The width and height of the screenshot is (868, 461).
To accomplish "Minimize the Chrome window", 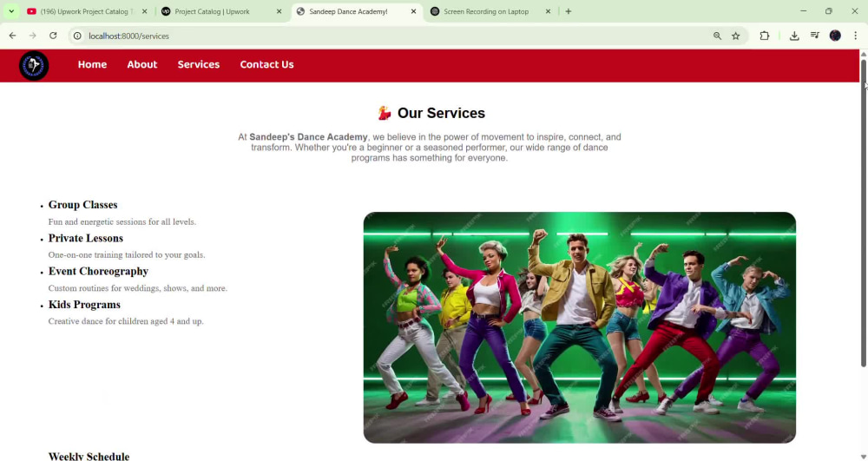I will 803,11.
